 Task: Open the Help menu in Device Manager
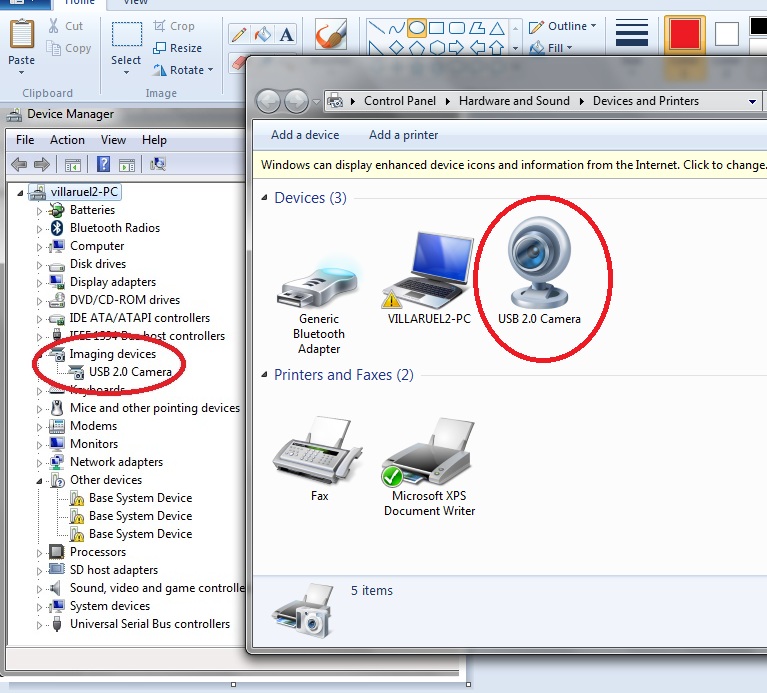tap(154, 140)
